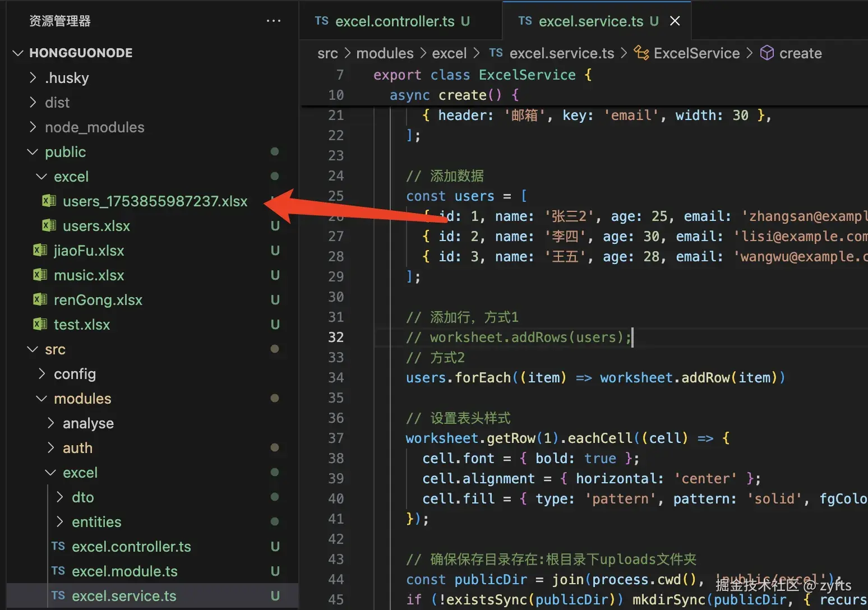Click the Excel icon beside jiaoFu.xlsx
Viewport: 868px width, 610px height.
point(40,250)
